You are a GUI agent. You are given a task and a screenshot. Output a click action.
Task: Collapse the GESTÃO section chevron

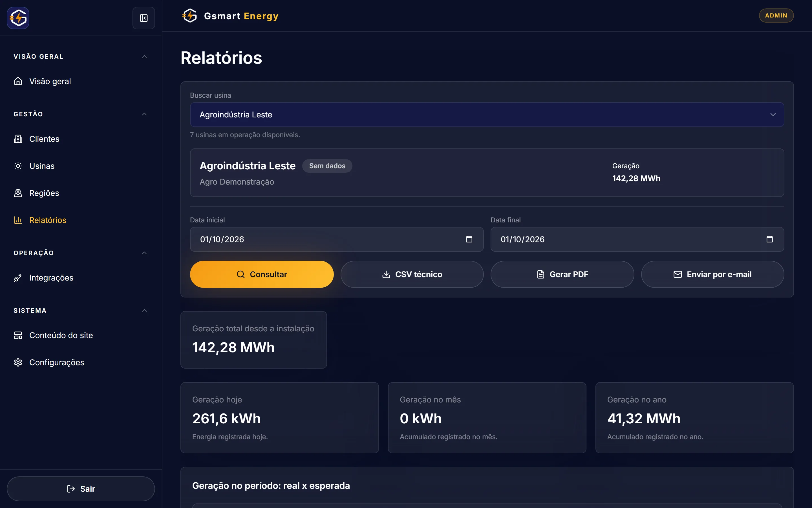144,114
